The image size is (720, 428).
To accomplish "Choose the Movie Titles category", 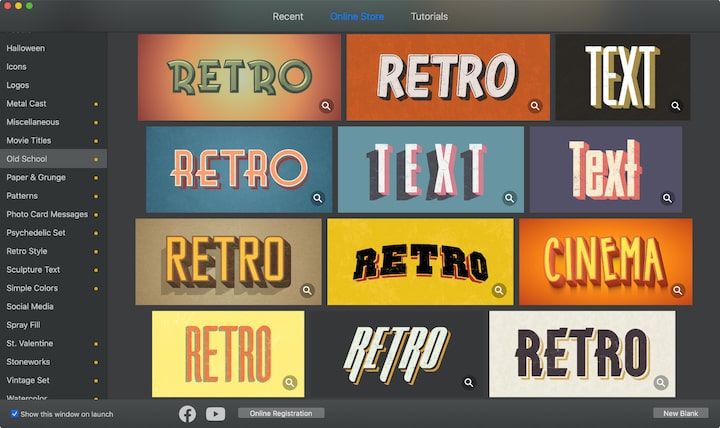I will pyautogui.click(x=53, y=141).
